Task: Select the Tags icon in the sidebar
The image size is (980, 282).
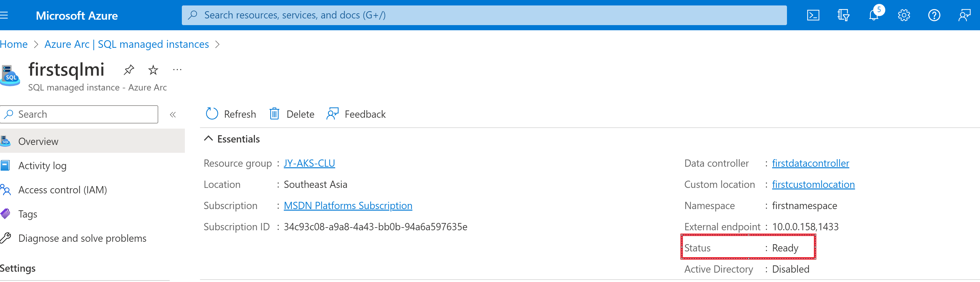Action: tap(5, 214)
